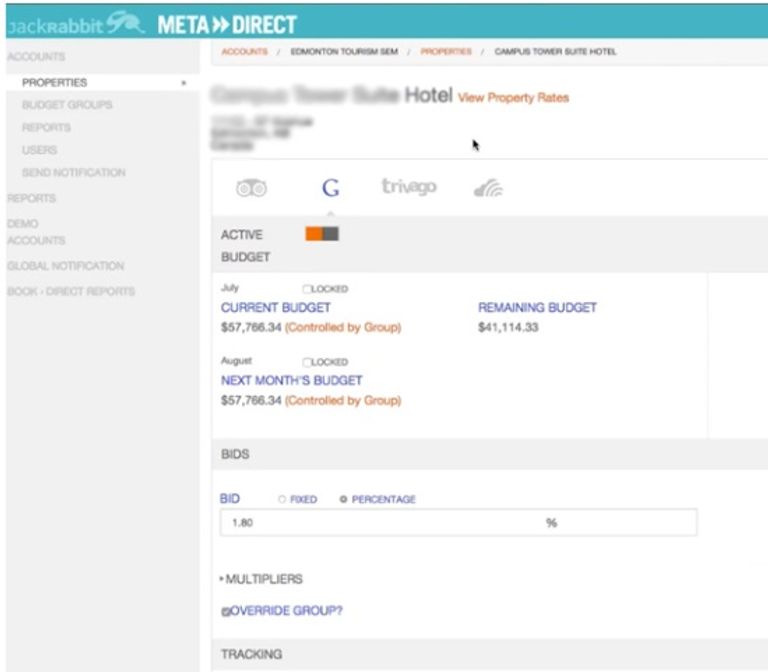Click the August $57,766.34 budget value
This screenshot has width=768, height=672.
tap(251, 401)
